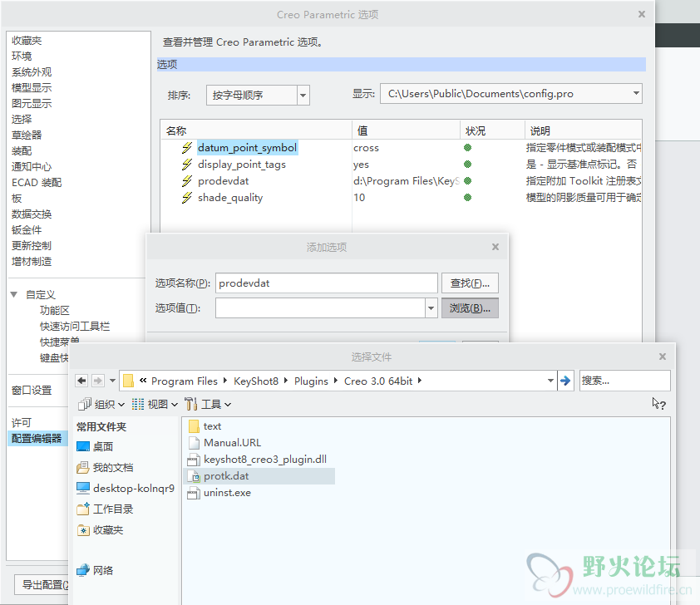Click the forward arrow in file dialog
The width and height of the screenshot is (700, 605).
pos(98,381)
